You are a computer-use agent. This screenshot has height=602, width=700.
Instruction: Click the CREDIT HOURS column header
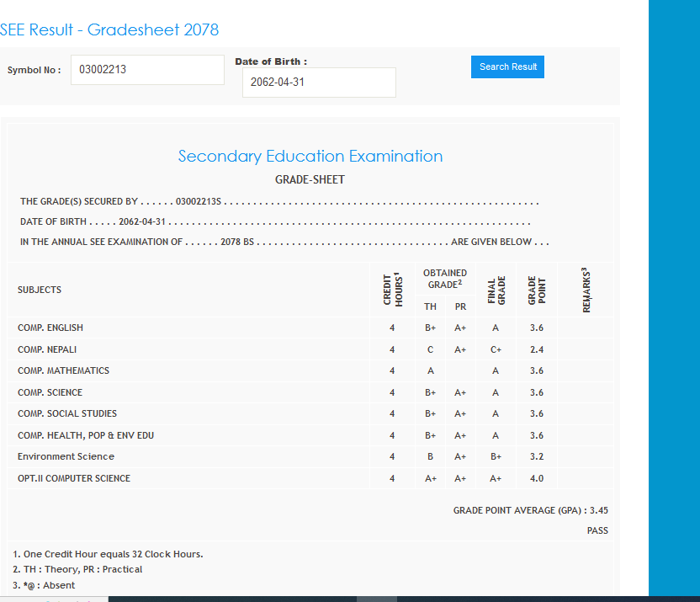[x=391, y=290]
